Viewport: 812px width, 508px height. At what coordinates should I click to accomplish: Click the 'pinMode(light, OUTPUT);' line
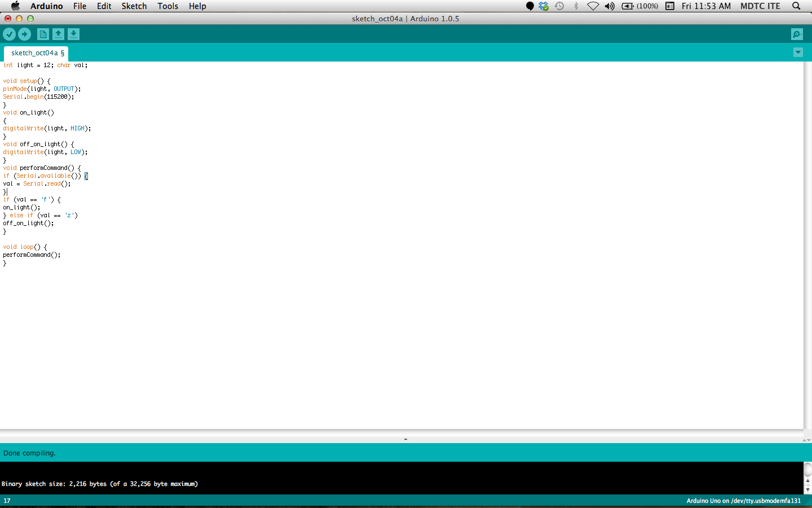(42, 89)
